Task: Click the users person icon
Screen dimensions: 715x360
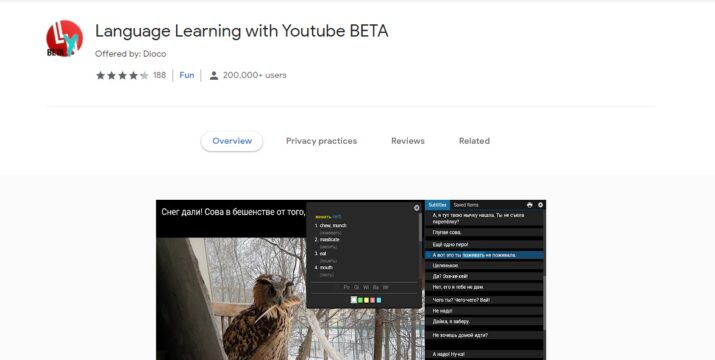Action: tap(213, 75)
